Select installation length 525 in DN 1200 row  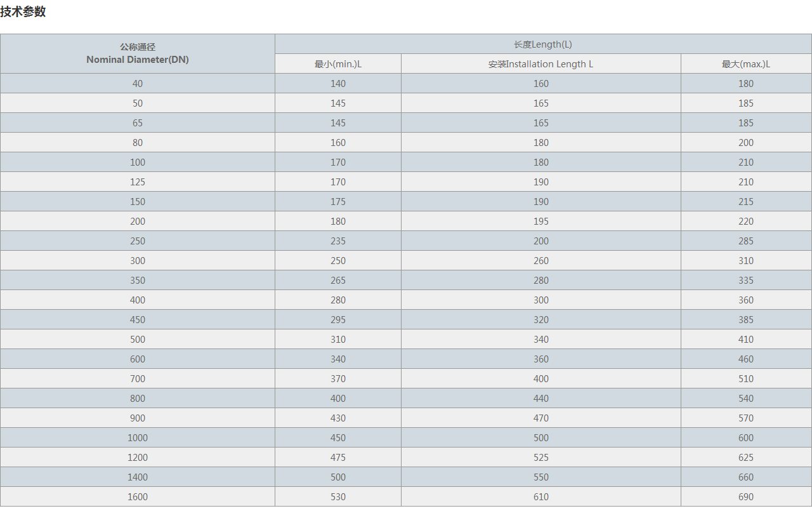(x=541, y=458)
